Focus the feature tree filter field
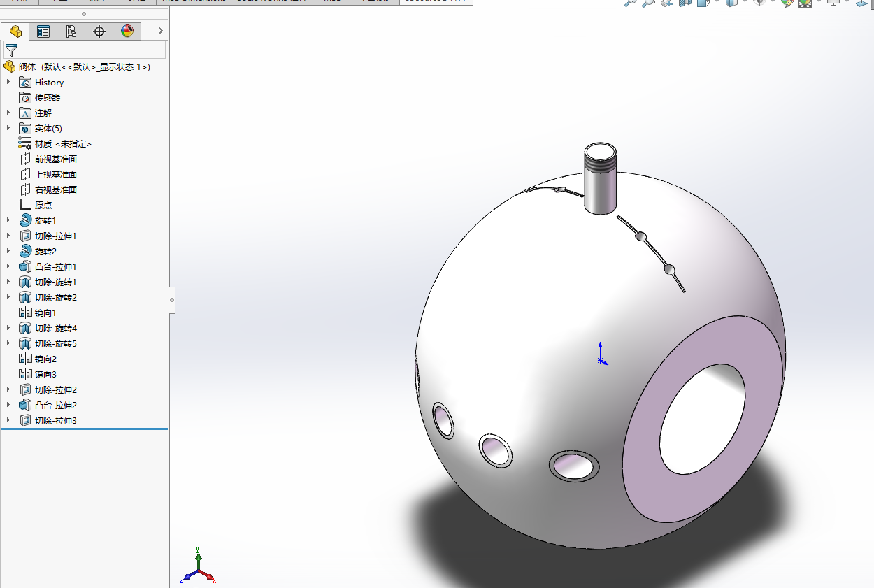The image size is (874, 588). click(x=85, y=50)
